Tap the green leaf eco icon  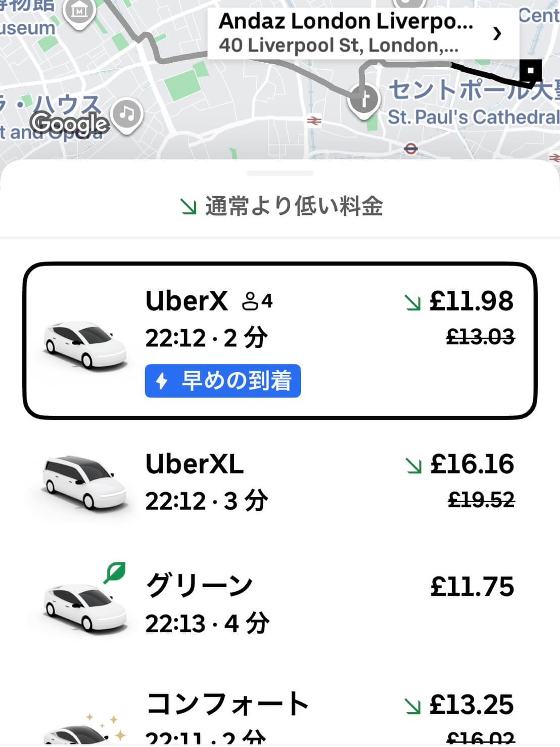[x=115, y=573]
